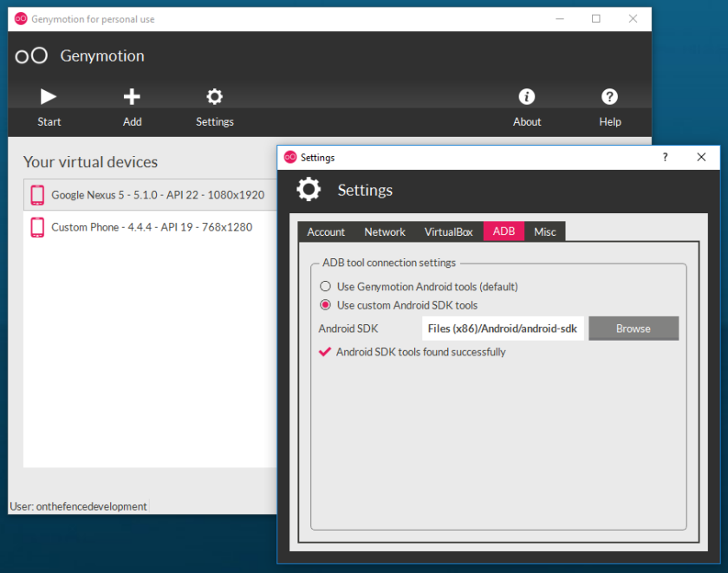728x573 pixels.
Task: Click the Android SDK field label
Action: (348, 329)
